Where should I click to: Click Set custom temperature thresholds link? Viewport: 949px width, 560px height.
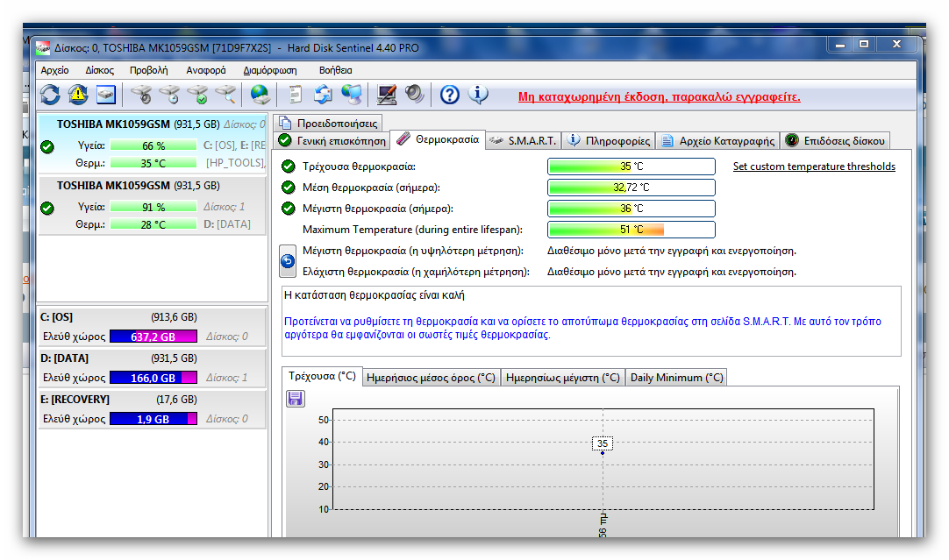coord(814,167)
